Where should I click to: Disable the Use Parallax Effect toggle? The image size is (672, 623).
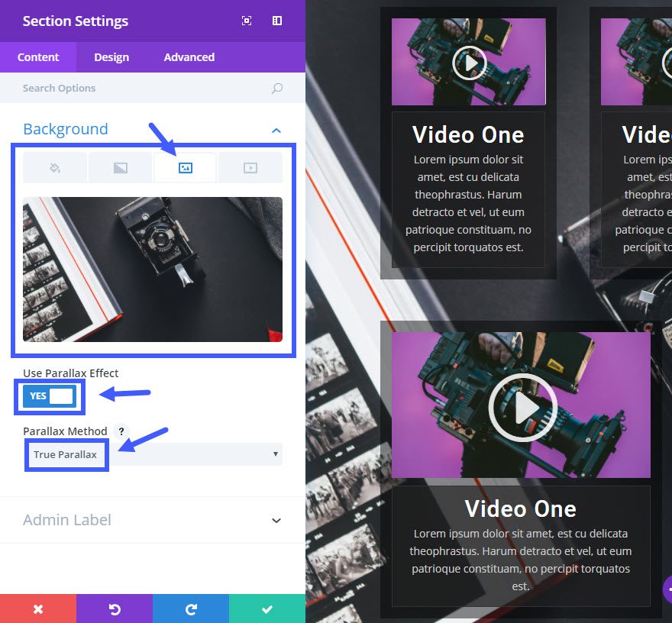click(49, 396)
